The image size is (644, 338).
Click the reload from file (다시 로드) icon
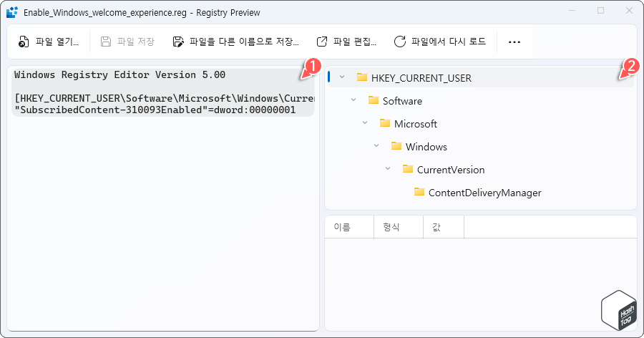399,42
